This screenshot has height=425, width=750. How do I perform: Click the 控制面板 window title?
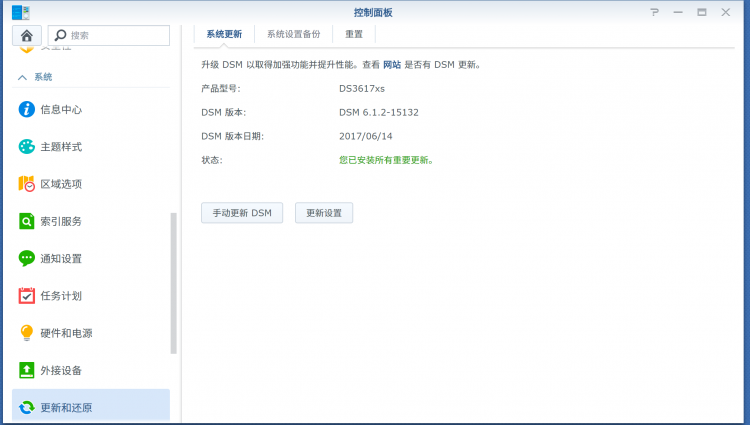point(373,13)
